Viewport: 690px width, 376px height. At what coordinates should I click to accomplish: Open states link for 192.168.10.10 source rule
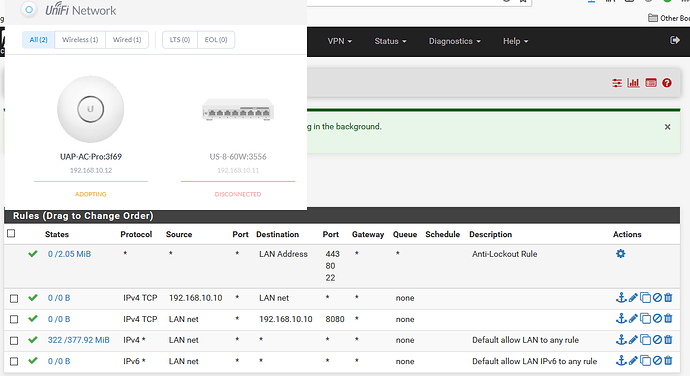59,298
